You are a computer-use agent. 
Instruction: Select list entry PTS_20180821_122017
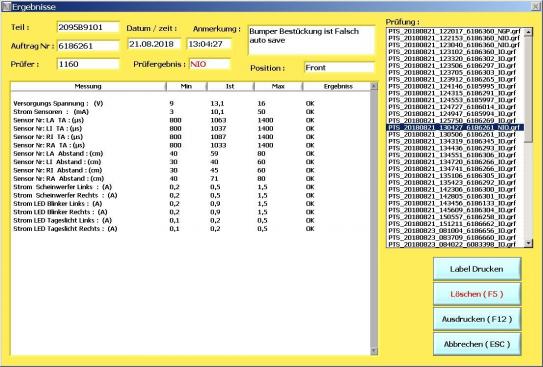click(x=454, y=31)
